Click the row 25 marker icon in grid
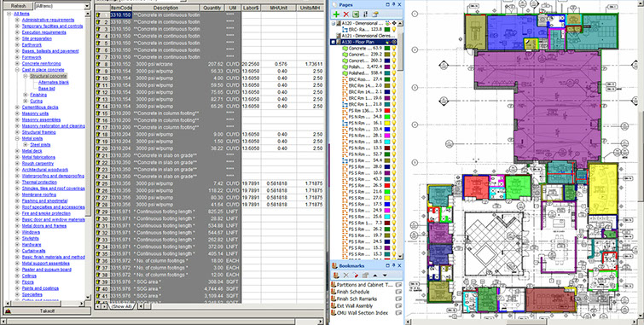644x325 pixels. (x=98, y=183)
